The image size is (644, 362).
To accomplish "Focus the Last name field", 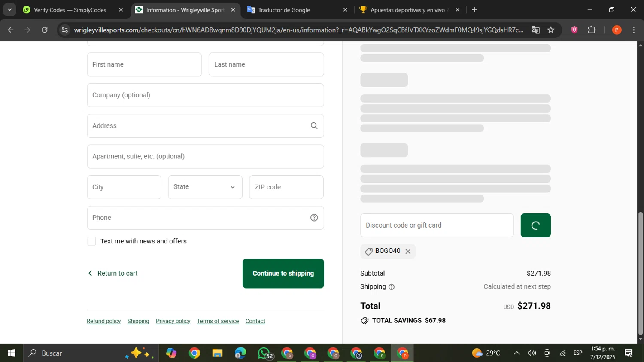I will (x=266, y=64).
